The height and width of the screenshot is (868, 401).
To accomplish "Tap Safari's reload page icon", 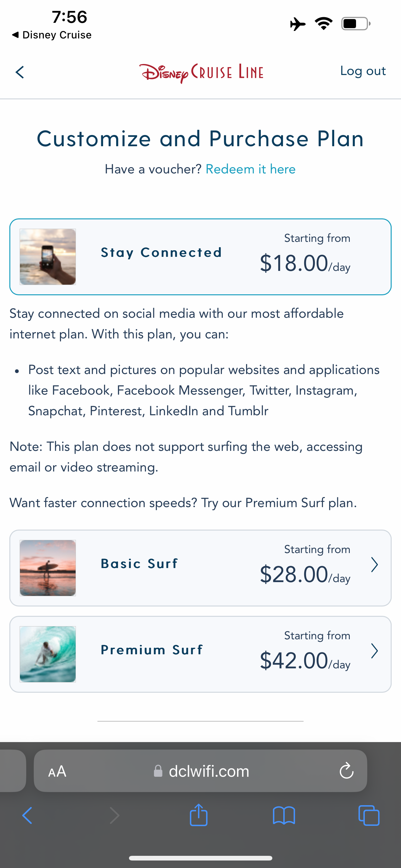I will (x=346, y=771).
